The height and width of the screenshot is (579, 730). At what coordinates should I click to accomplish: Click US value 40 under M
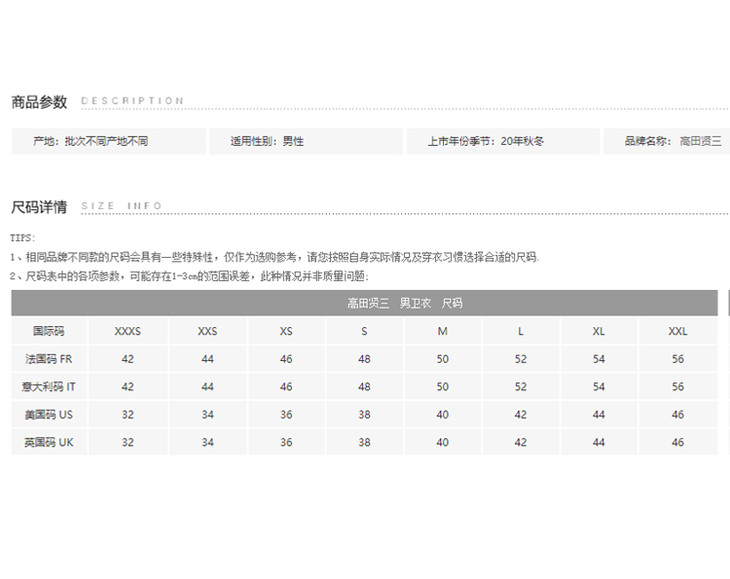442,414
